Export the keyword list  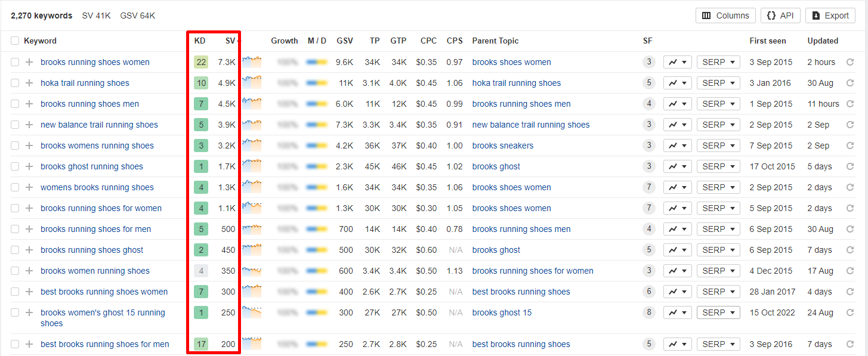point(830,16)
